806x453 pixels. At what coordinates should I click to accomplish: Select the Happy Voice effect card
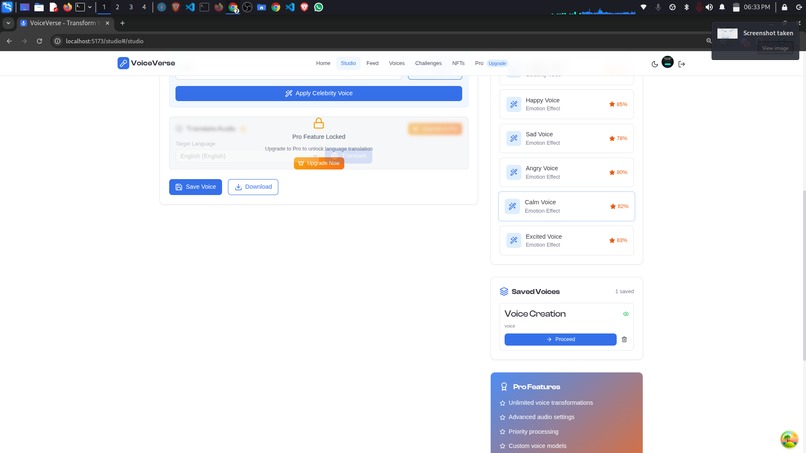(x=566, y=104)
